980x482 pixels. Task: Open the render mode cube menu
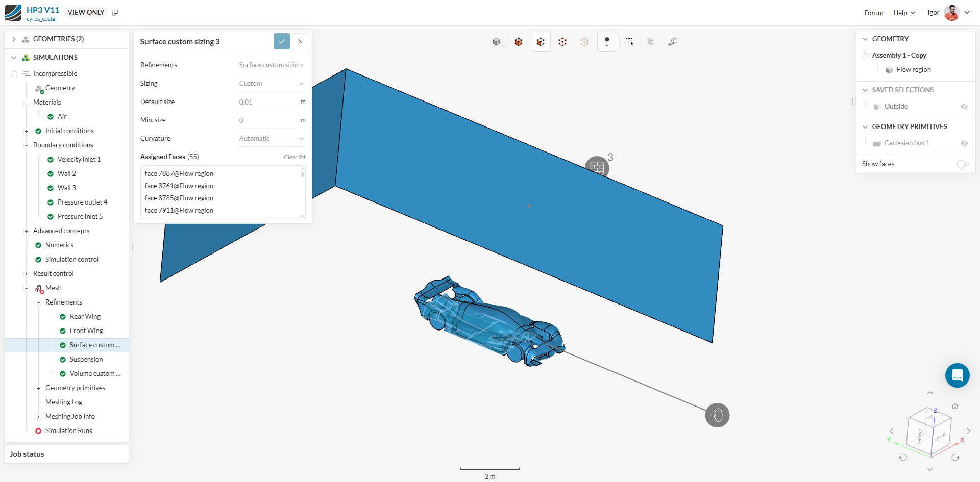497,42
